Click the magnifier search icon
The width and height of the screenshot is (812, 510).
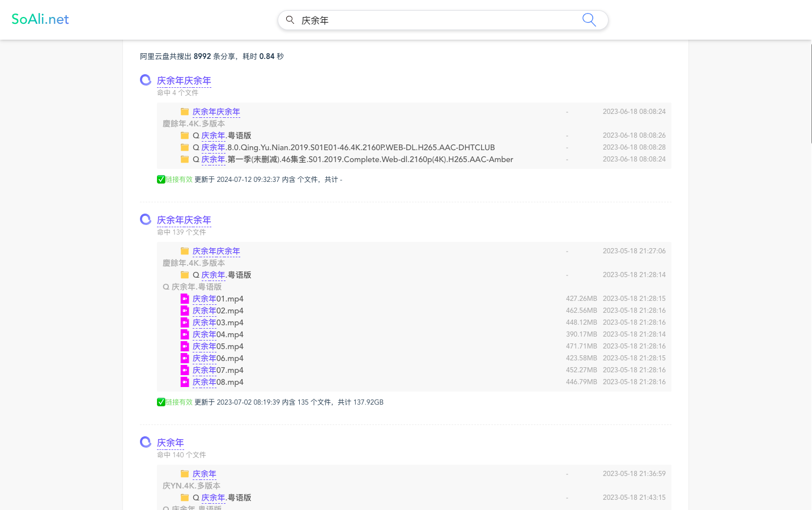[589, 19]
